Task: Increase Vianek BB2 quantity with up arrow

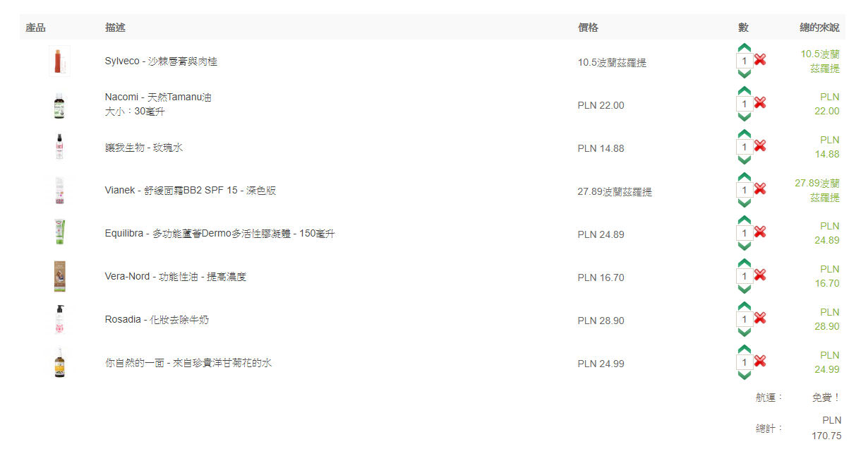Action: (745, 177)
